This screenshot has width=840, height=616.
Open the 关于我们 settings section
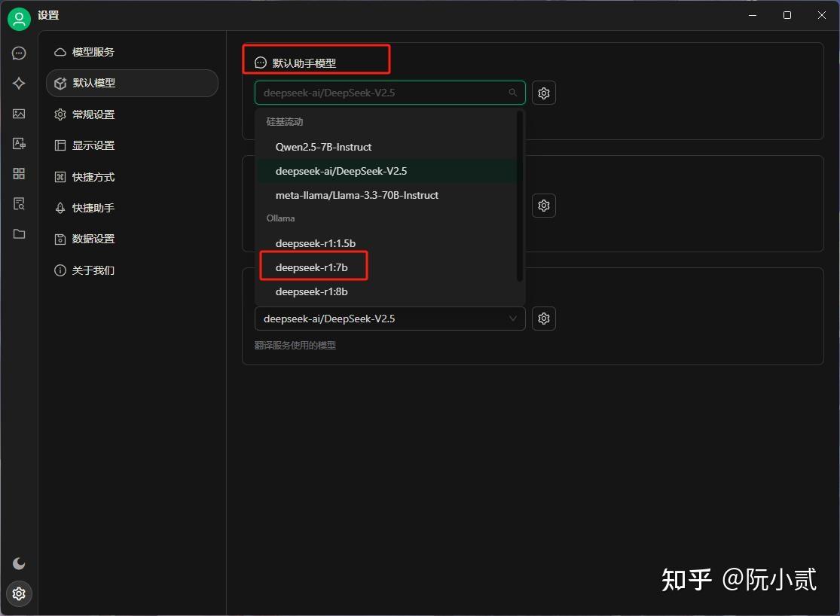(x=132, y=270)
